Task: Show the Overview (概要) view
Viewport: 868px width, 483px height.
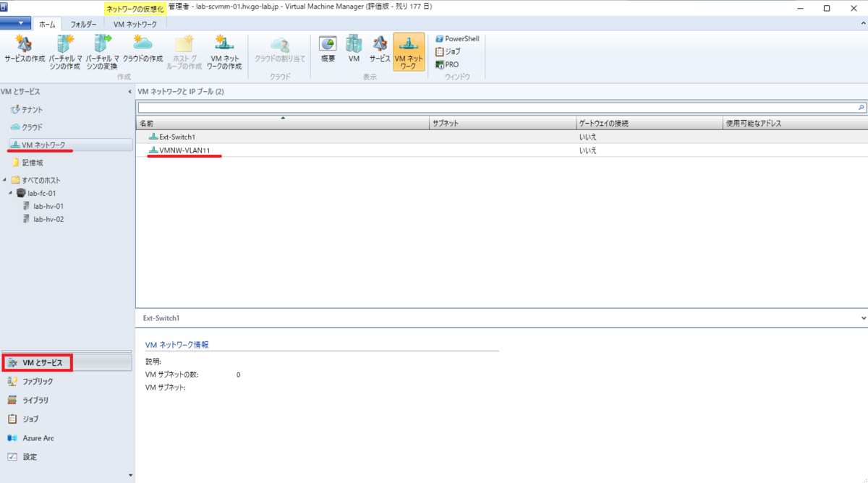Action: coord(328,49)
